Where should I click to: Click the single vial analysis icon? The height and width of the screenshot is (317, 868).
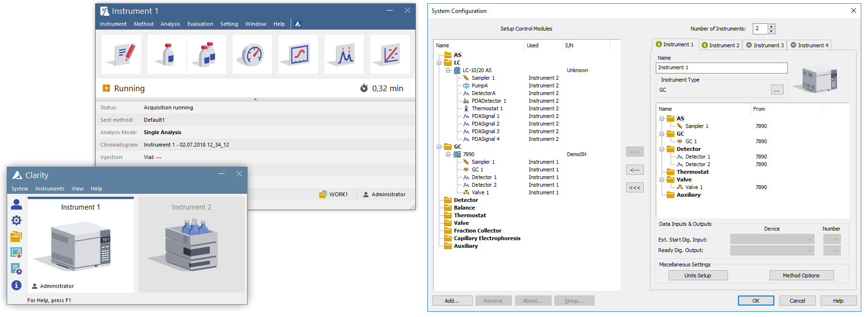coord(167,54)
